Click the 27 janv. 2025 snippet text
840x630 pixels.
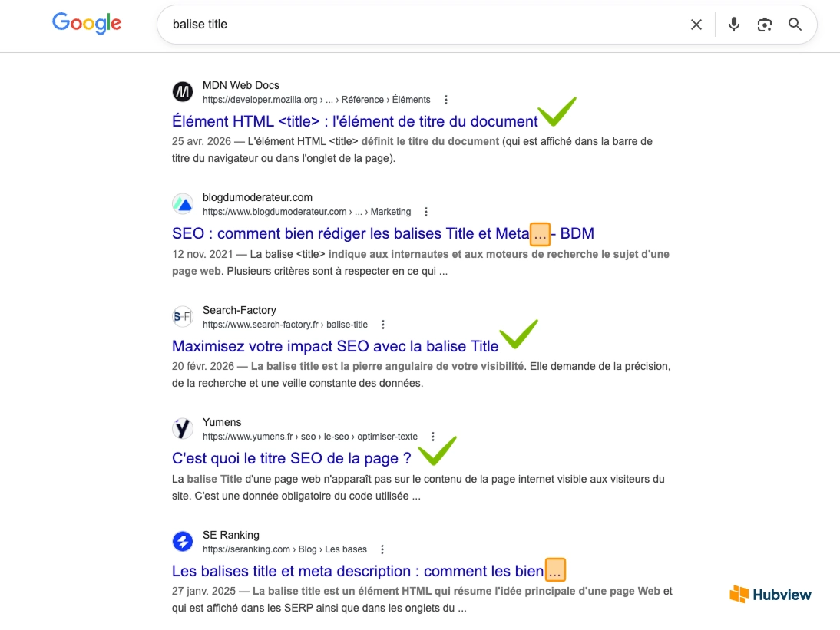pyautogui.click(x=422, y=599)
